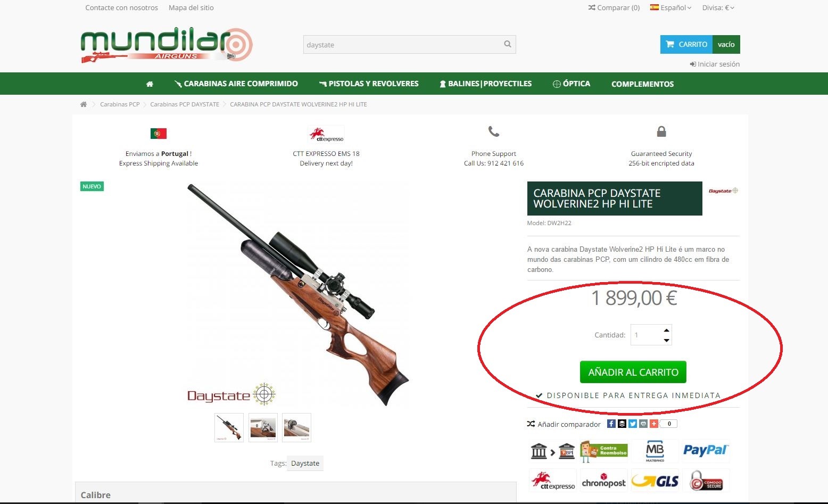This screenshot has width=828, height=504.
Task: Click the search magnifier icon
Action: pyautogui.click(x=508, y=44)
